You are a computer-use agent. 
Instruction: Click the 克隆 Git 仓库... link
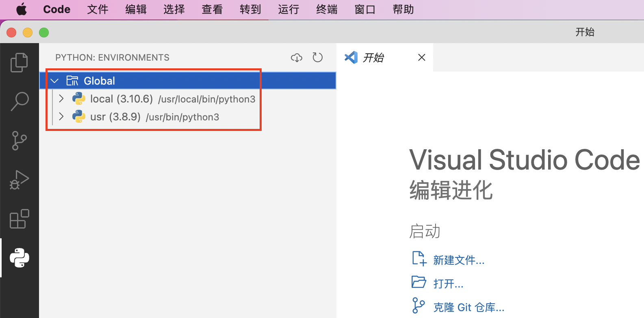pyautogui.click(x=469, y=307)
